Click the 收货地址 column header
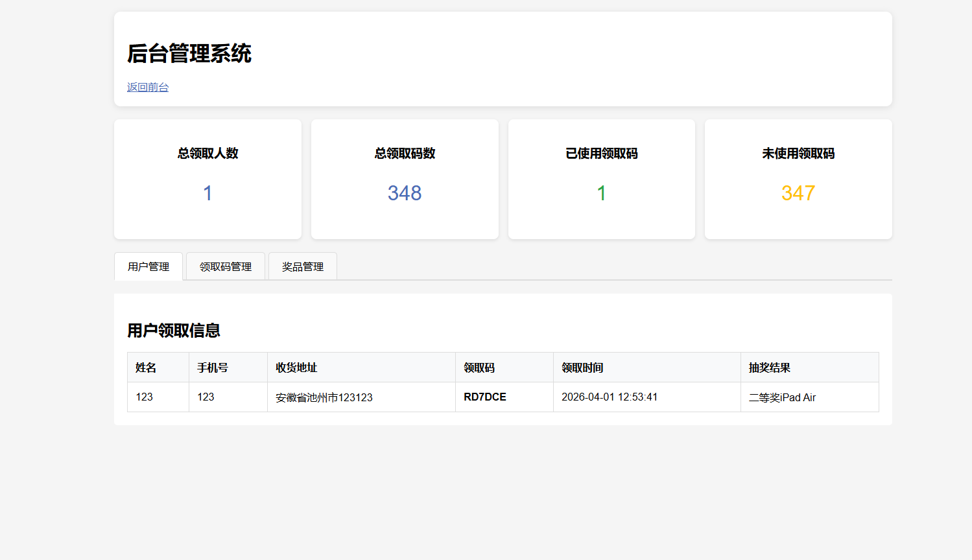Screen dimensions: 972x560 pos(296,367)
